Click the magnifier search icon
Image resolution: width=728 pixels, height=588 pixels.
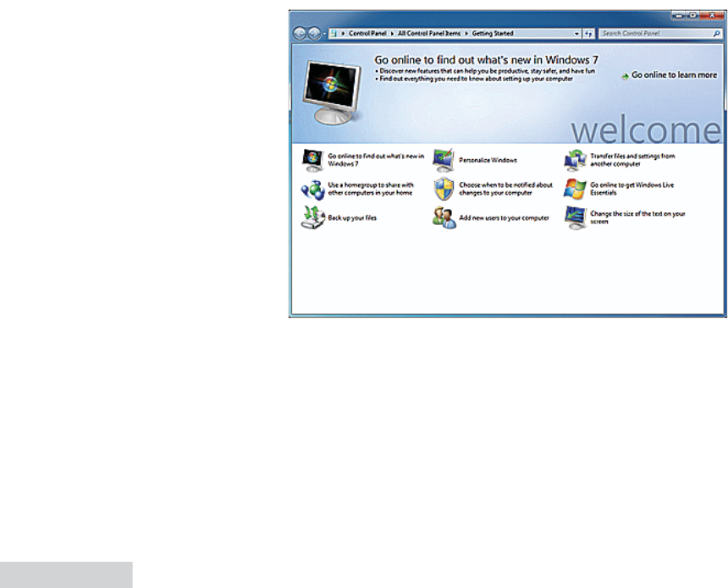tap(716, 33)
